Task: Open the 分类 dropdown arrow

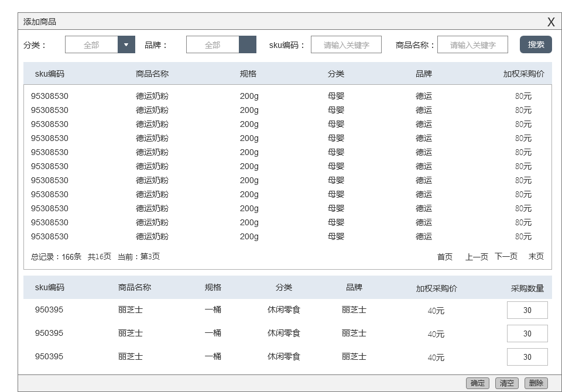Action: (126, 45)
